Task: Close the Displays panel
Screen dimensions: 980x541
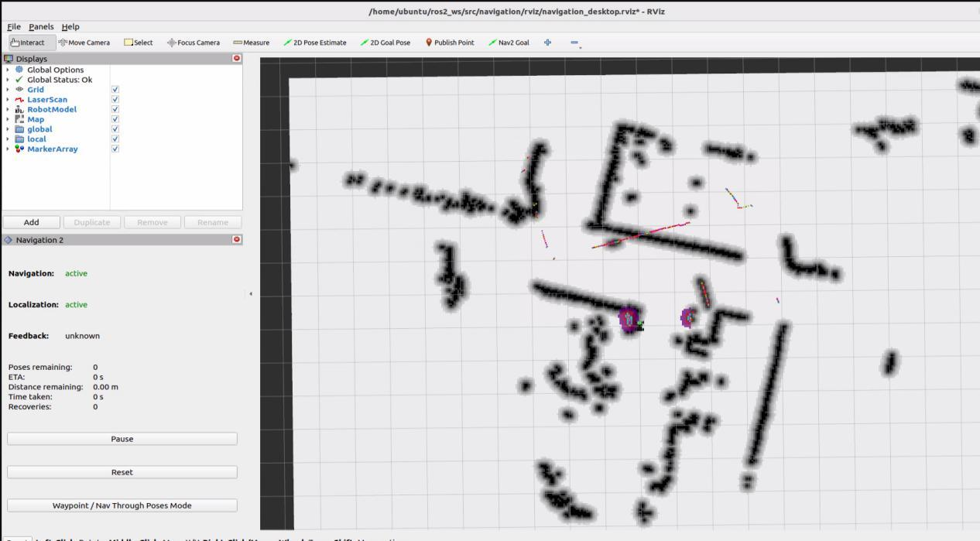Action: 237,58
